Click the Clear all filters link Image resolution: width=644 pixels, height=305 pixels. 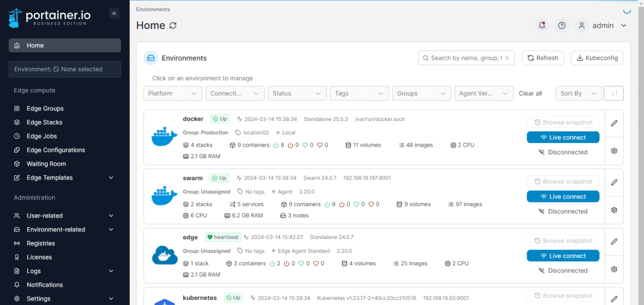[x=530, y=93]
